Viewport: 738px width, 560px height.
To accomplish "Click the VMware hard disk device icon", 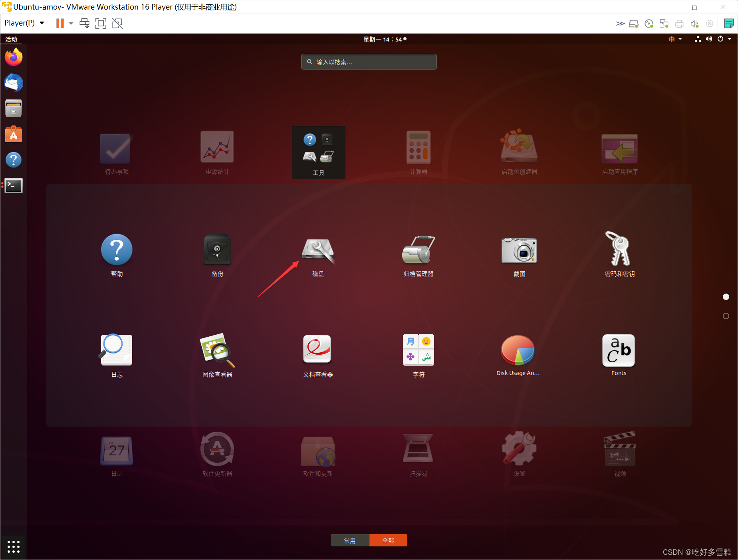I will pos(634,24).
